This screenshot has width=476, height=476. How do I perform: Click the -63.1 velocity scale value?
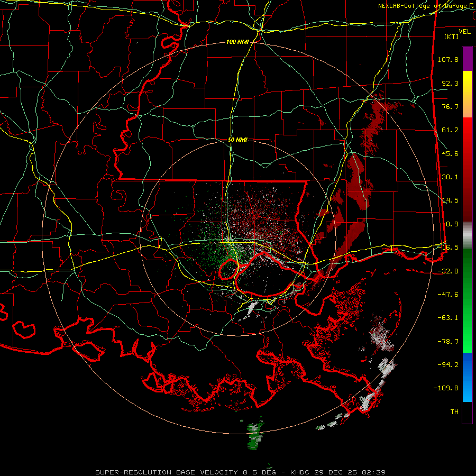point(448,318)
